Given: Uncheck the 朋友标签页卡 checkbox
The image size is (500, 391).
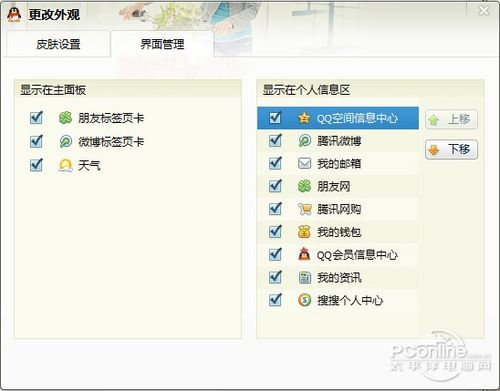Looking at the screenshot, I should (x=36, y=118).
